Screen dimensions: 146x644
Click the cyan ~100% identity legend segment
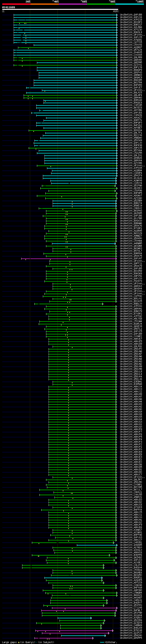[x=130, y=4]
